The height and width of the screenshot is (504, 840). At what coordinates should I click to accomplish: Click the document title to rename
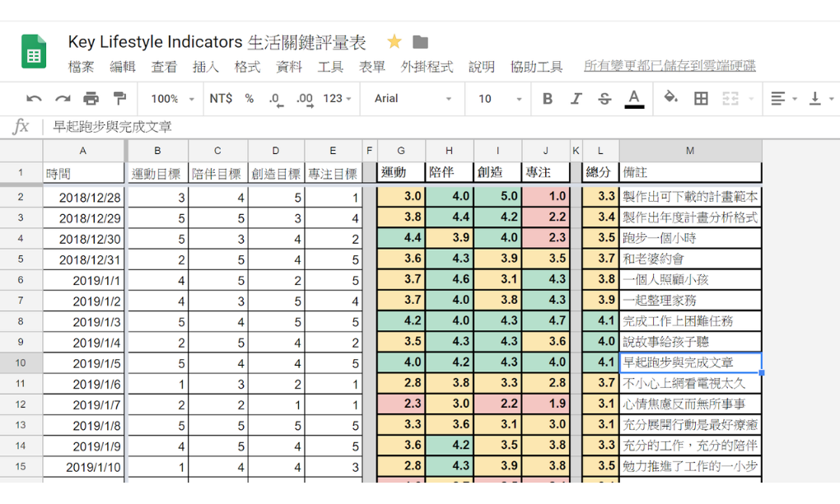click(217, 42)
